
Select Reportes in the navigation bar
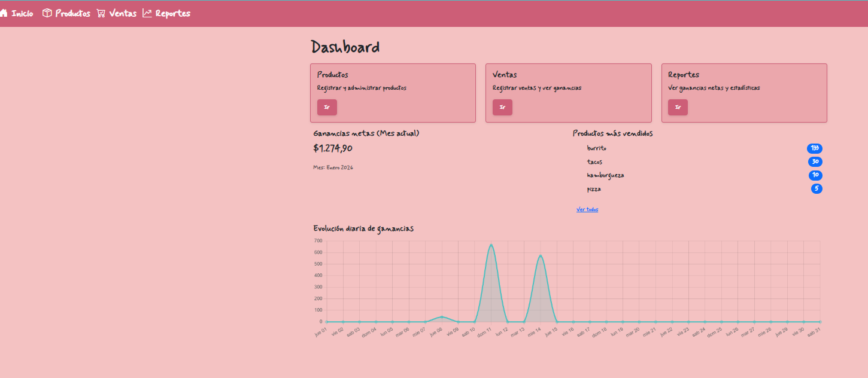[x=172, y=13]
